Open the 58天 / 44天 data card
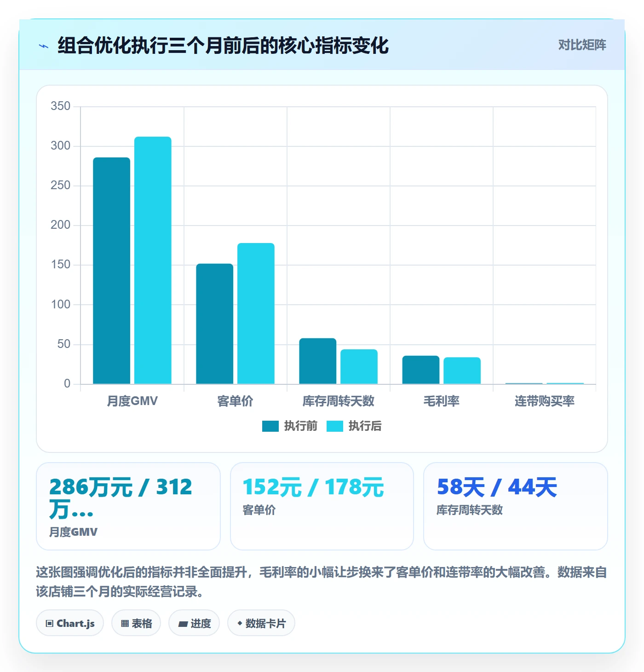The height and width of the screenshot is (672, 644). [x=516, y=506]
